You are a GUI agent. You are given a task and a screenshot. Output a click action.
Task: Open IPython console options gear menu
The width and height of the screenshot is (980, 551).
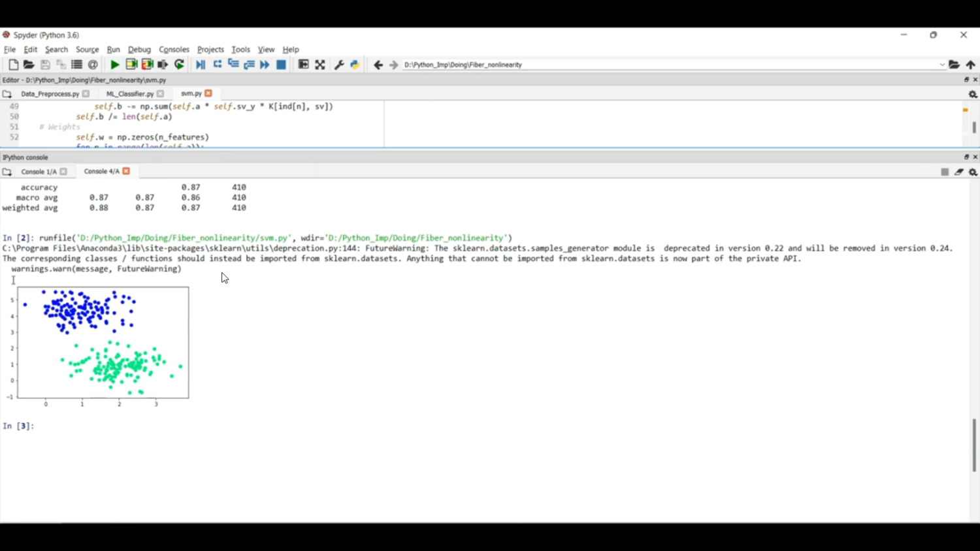point(973,172)
